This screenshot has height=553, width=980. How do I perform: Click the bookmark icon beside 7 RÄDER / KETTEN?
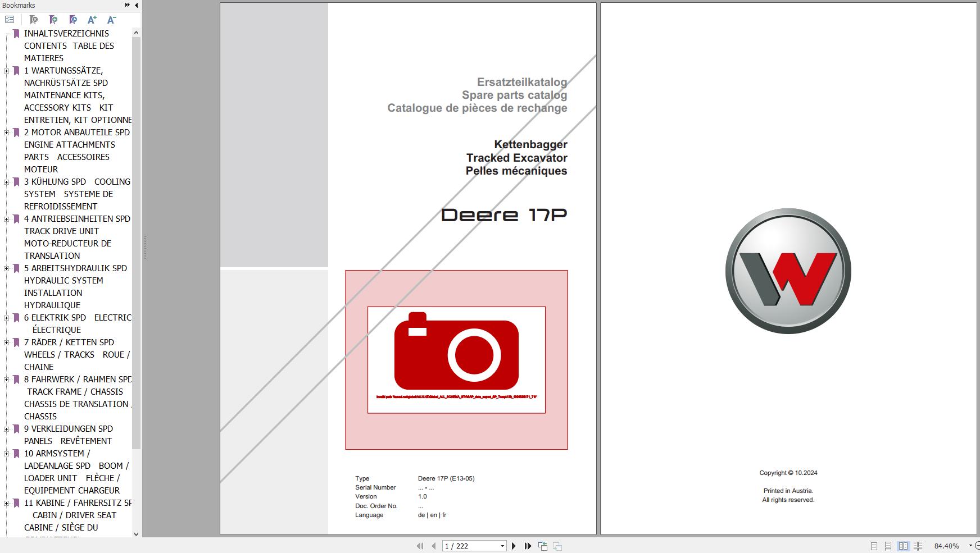tap(16, 342)
